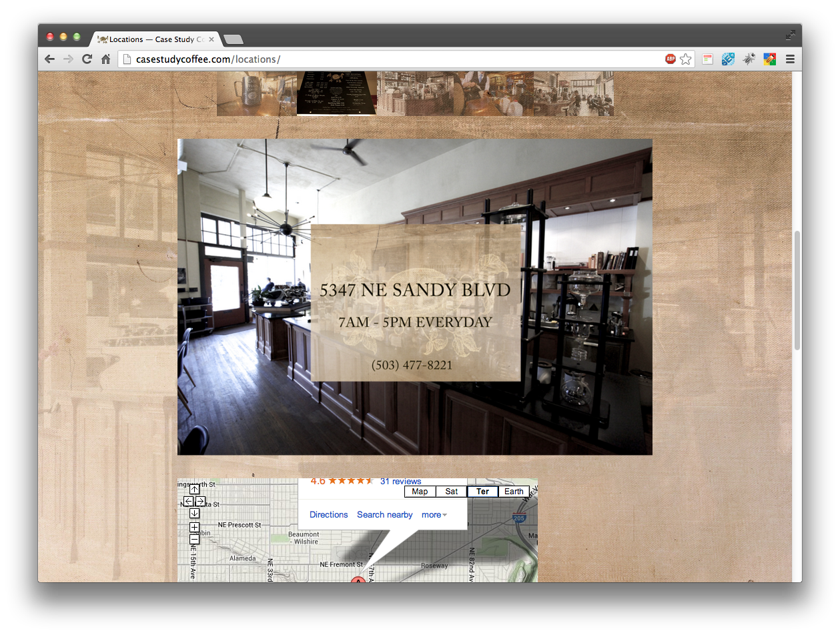Open the browser home page
The width and height of the screenshot is (840, 635).
[105, 59]
